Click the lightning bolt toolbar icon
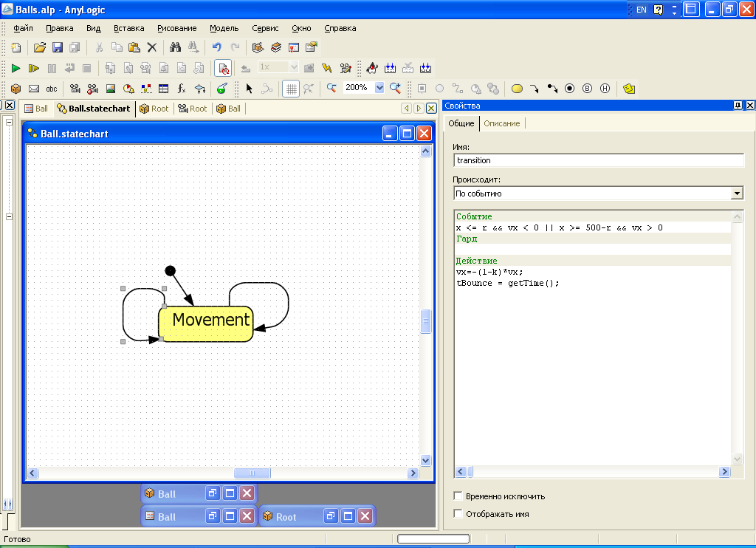This screenshot has width=756, height=548. click(327, 69)
